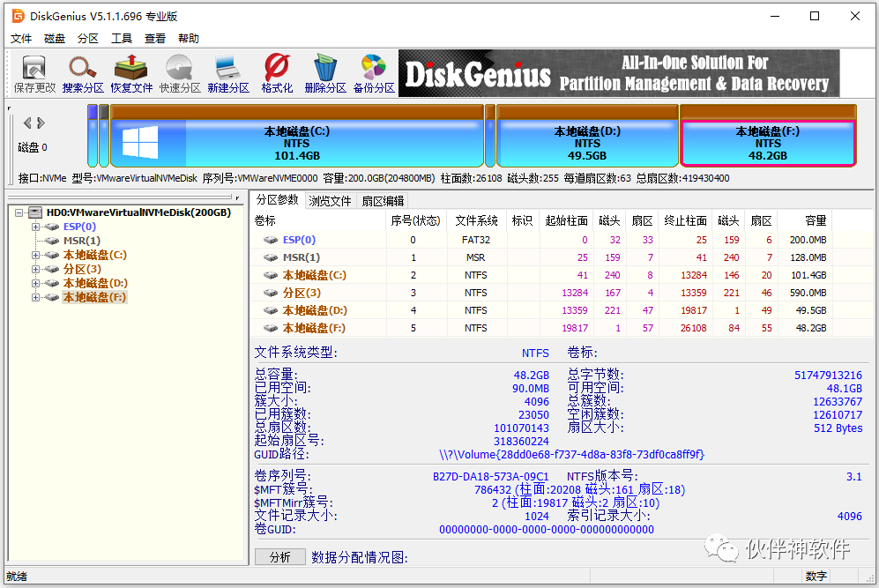
Task: Expand the 本地磁盘(F:) tree node
Action: tap(35, 298)
